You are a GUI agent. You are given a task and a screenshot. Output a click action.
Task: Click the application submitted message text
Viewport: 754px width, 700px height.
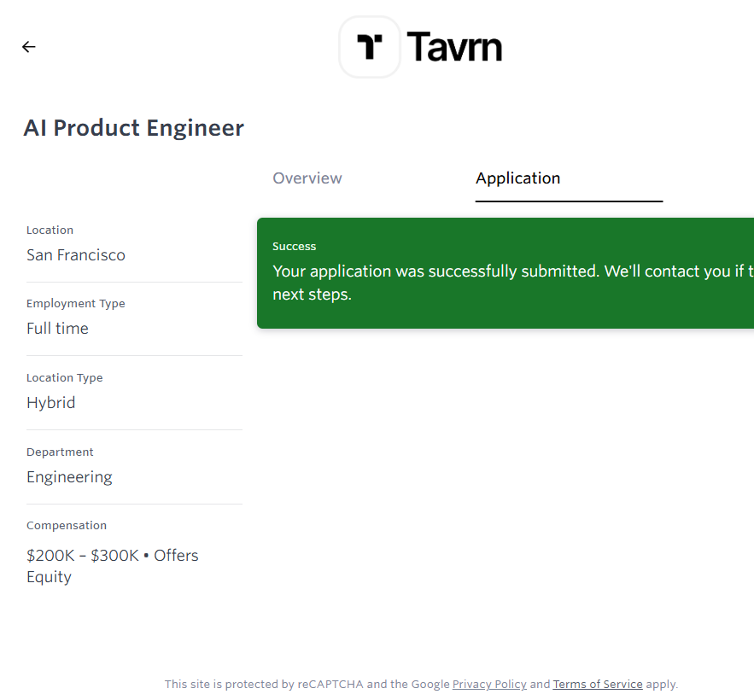click(x=512, y=272)
